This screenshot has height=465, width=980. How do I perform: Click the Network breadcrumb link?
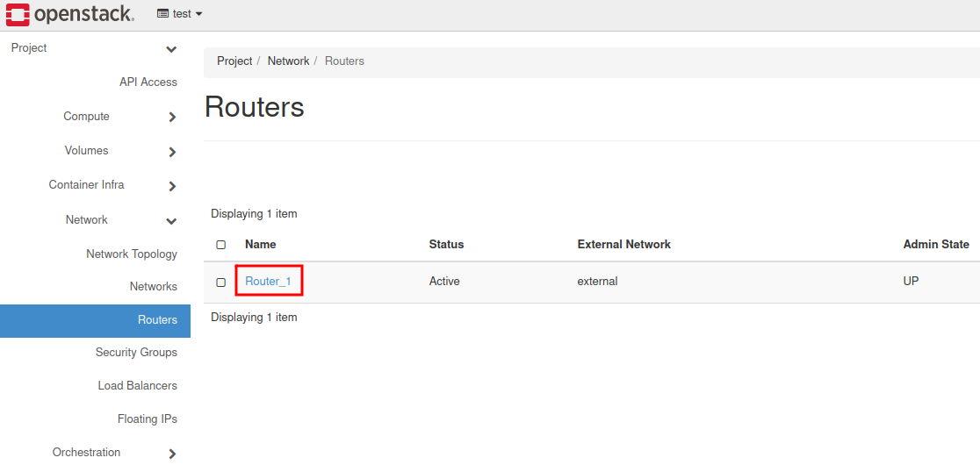[x=288, y=61]
